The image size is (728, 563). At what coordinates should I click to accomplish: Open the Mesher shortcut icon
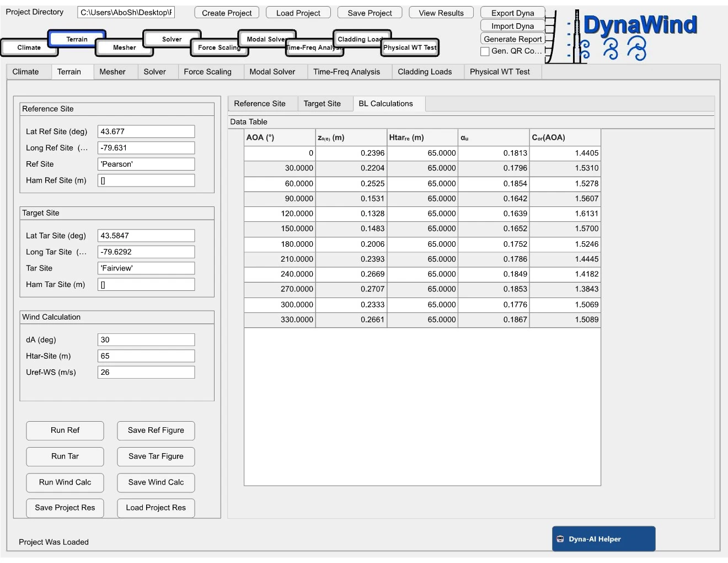[124, 48]
